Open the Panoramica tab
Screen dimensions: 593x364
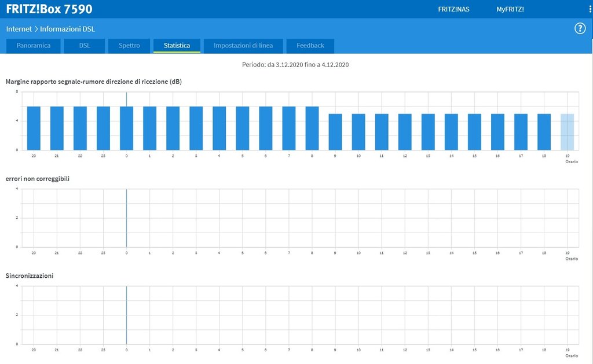pos(34,46)
